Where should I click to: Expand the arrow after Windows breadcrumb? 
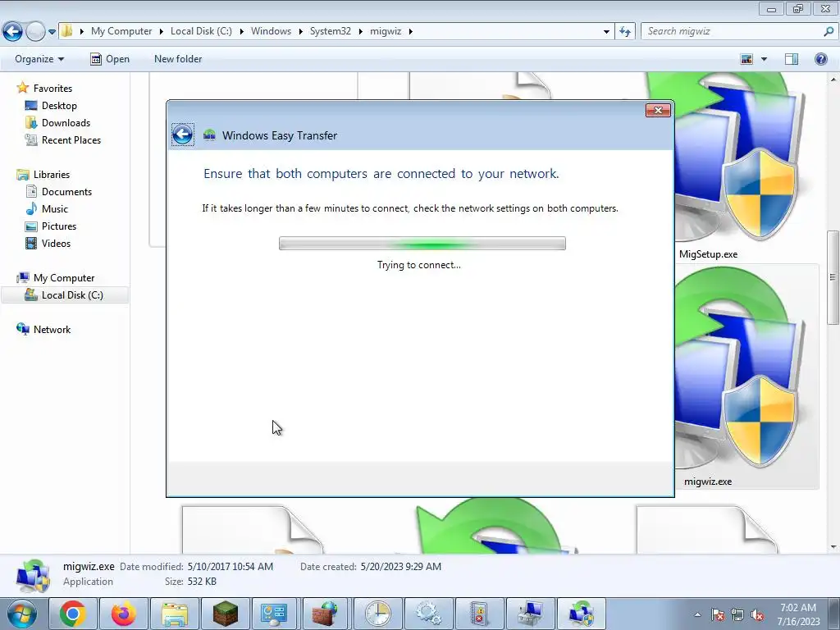point(300,31)
